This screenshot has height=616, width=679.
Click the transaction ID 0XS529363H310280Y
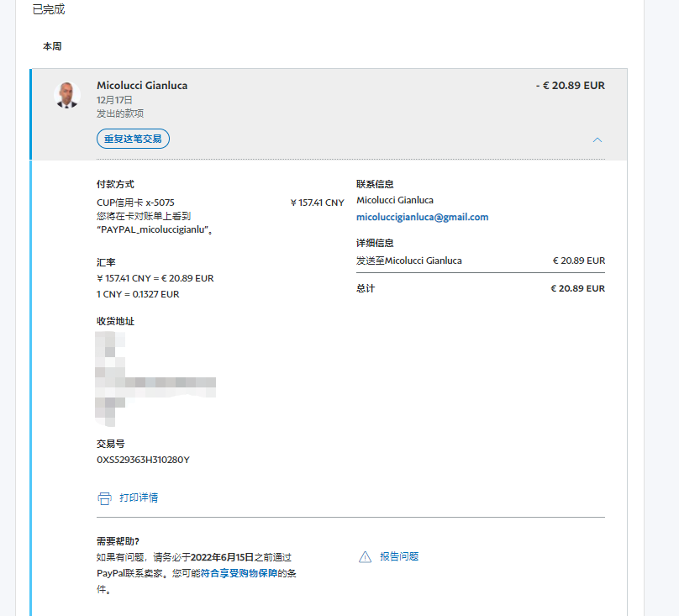coord(144,460)
